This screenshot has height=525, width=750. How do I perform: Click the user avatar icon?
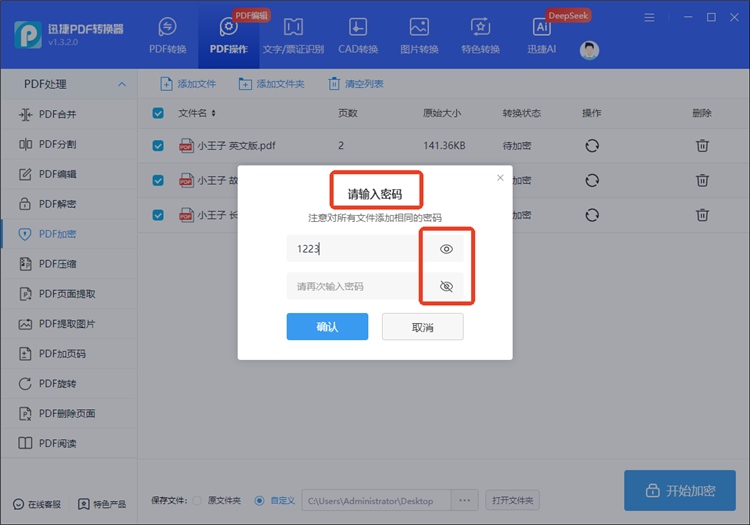point(589,50)
